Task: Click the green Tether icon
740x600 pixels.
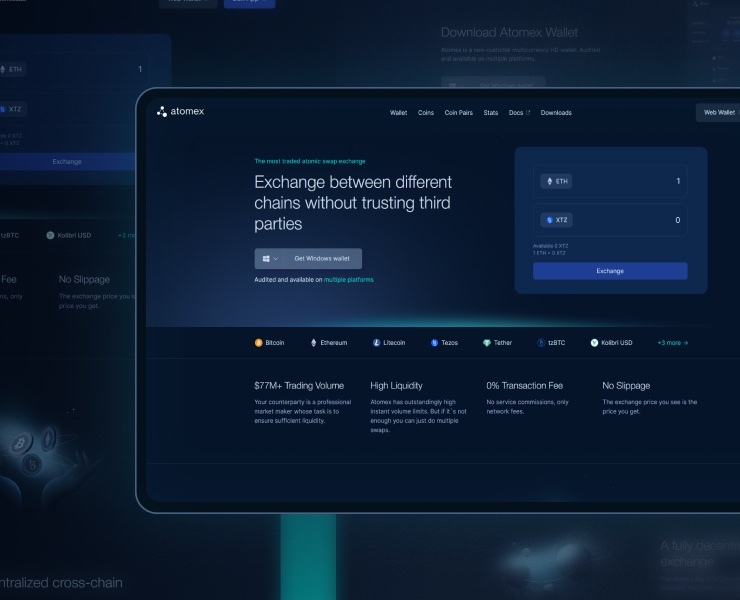Action: coord(487,343)
